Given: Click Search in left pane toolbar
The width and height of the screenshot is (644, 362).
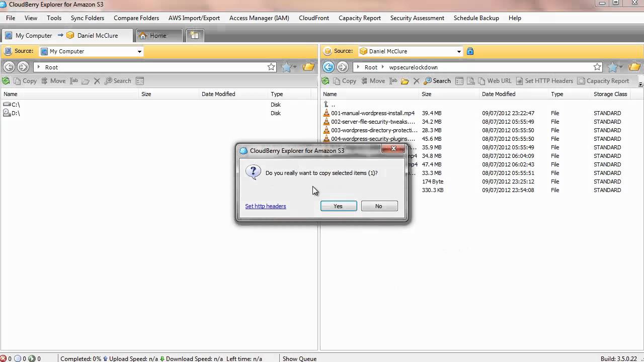Looking at the screenshot, I should click(x=118, y=81).
